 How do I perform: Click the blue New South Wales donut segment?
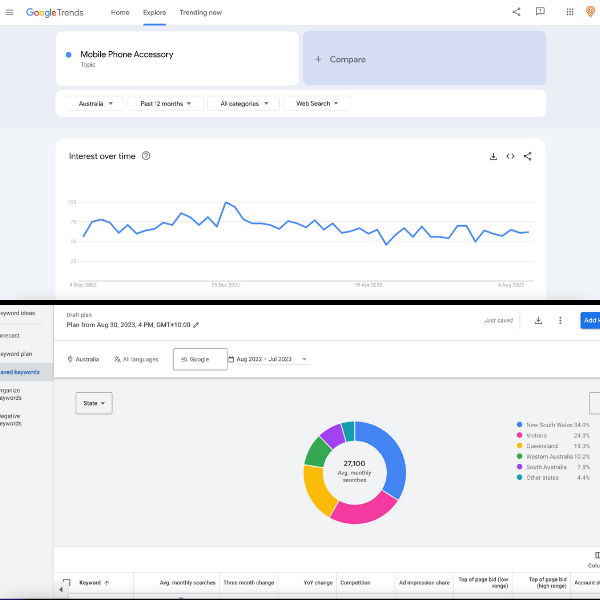tap(391, 455)
